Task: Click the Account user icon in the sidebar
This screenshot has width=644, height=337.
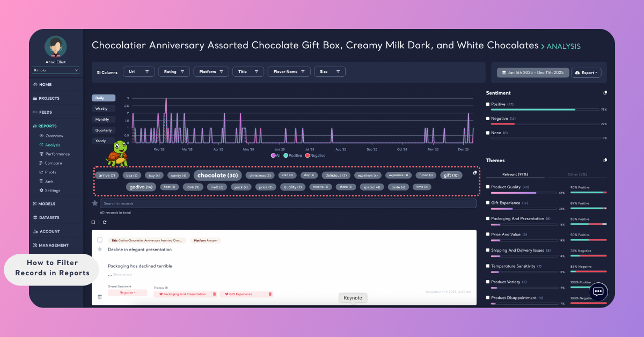Action: [x=35, y=232]
